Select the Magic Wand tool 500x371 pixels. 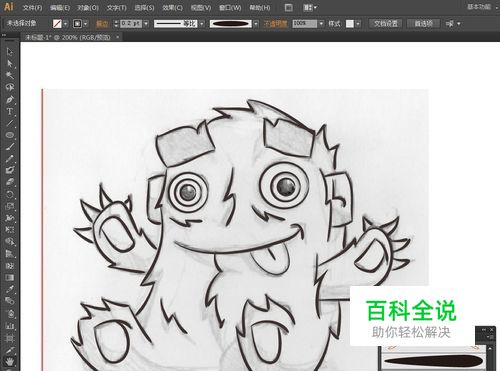pyautogui.click(x=10, y=75)
